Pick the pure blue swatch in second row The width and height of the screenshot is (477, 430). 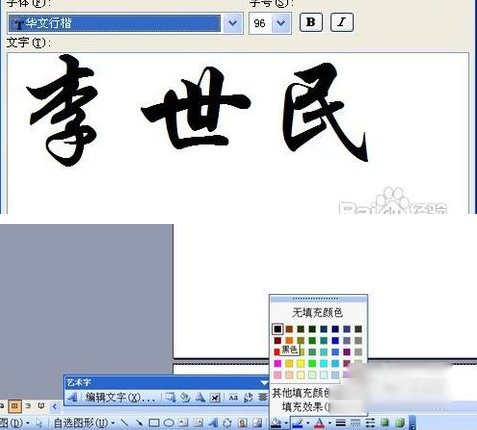[x=335, y=341]
